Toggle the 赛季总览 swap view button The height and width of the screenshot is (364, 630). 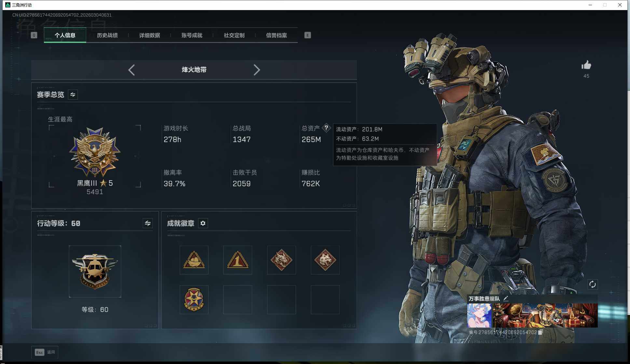73,95
